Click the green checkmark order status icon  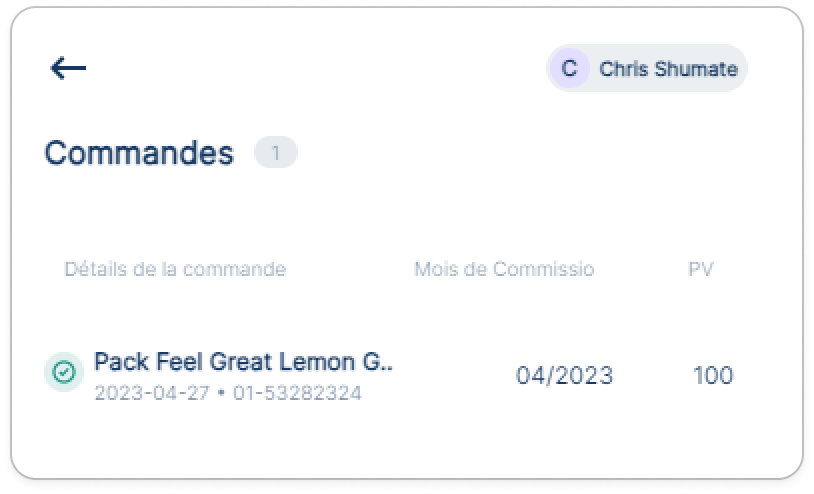tap(64, 372)
